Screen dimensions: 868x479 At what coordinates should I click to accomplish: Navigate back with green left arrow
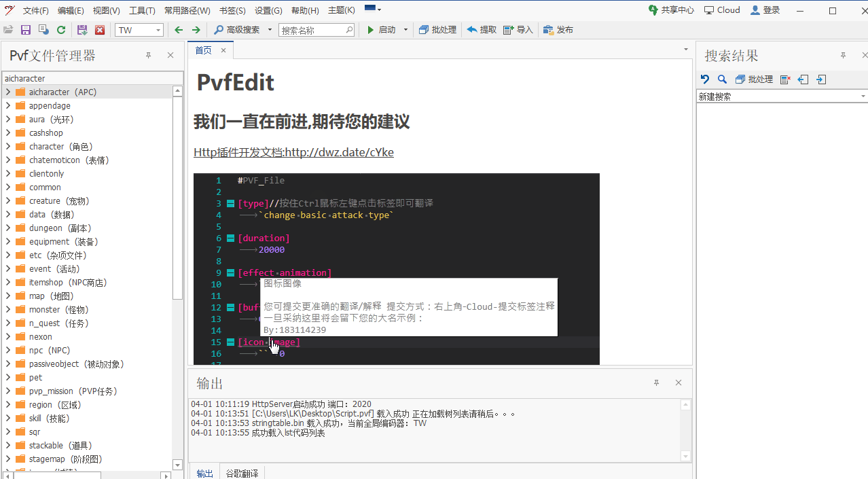coord(179,30)
